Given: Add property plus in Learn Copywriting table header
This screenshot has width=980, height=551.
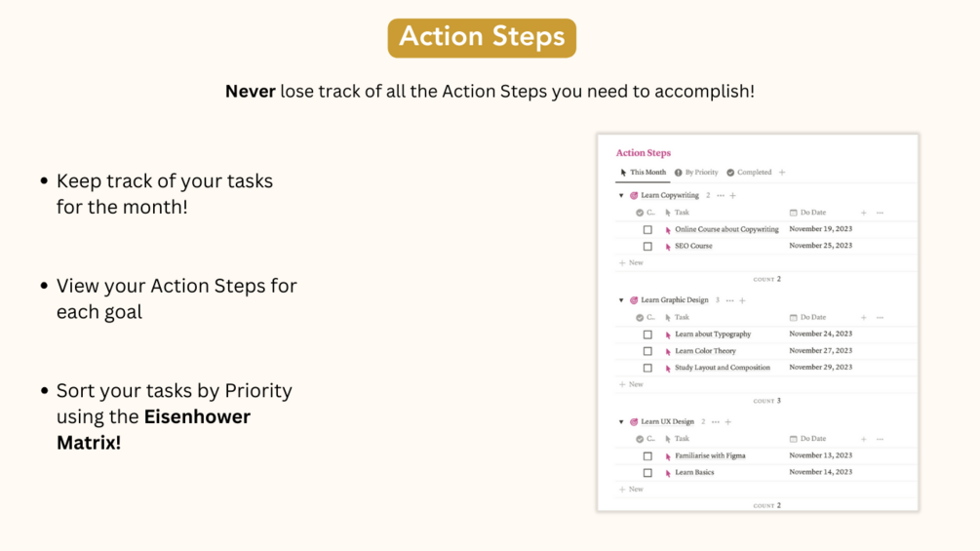Looking at the screenshot, I should 864,213.
